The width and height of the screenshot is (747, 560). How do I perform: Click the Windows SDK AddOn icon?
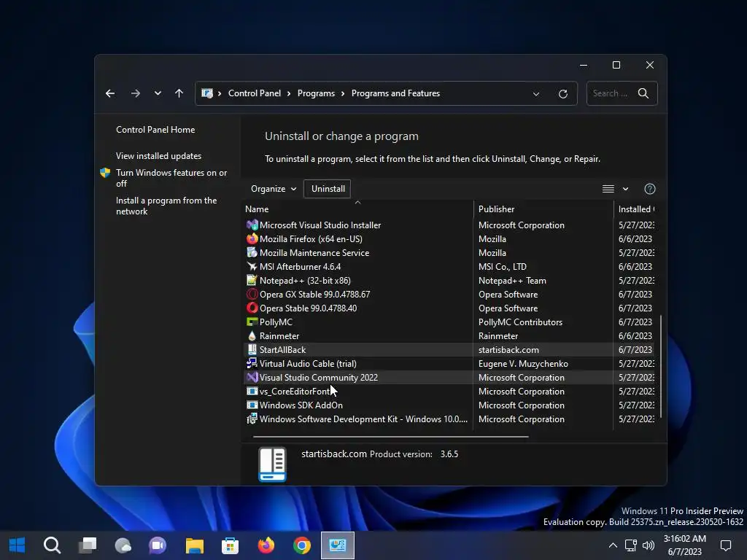coord(252,405)
